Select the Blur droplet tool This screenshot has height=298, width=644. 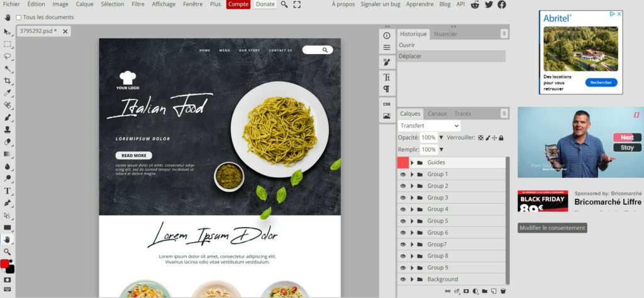pyautogui.click(x=8, y=166)
